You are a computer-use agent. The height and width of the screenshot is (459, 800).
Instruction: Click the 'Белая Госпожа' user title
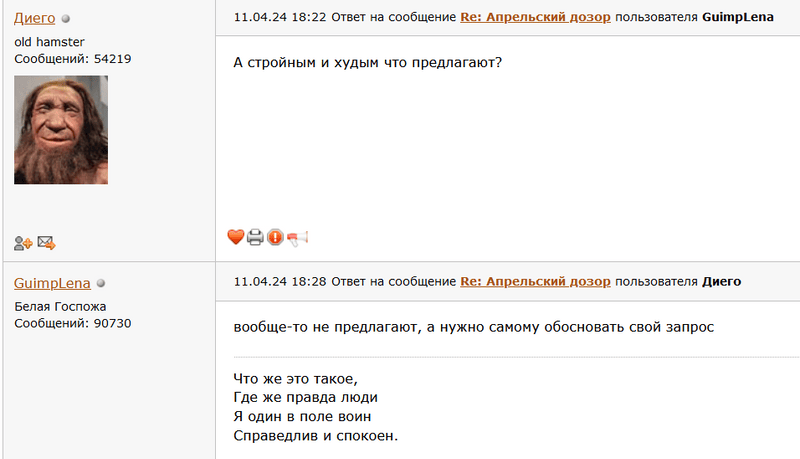click(x=60, y=306)
